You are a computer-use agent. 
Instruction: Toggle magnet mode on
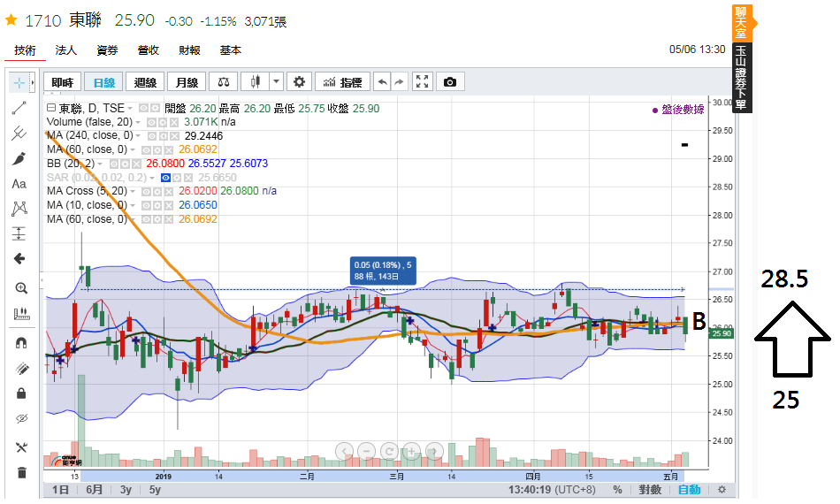tap(21, 342)
